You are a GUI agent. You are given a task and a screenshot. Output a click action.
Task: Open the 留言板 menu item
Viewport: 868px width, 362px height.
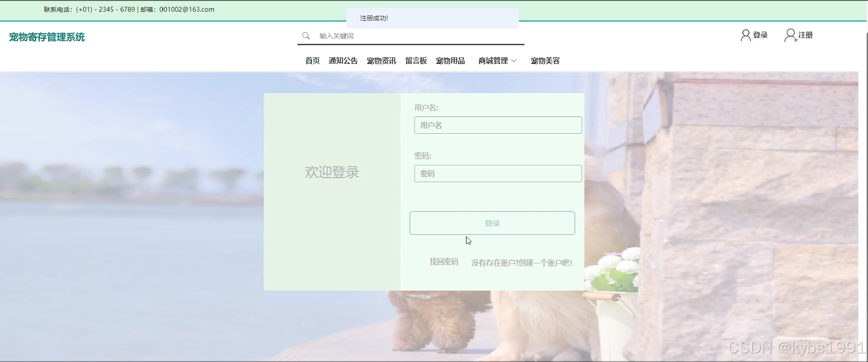tap(416, 61)
